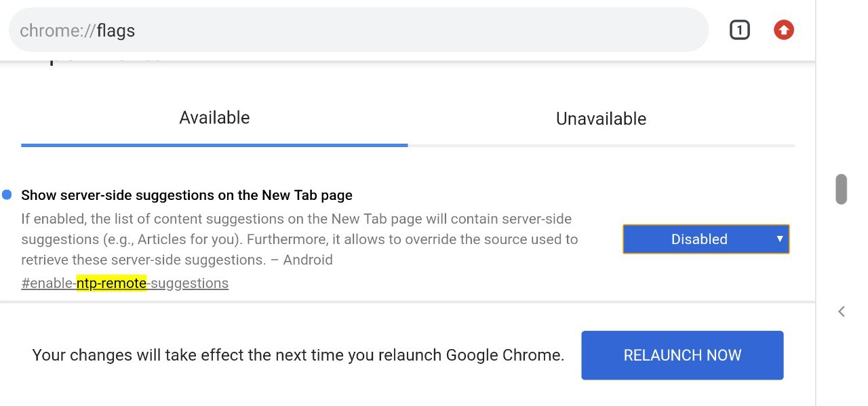Viewport: 868px width, 406px height.
Task: Switch to the Unavailable tab
Action: point(601,119)
